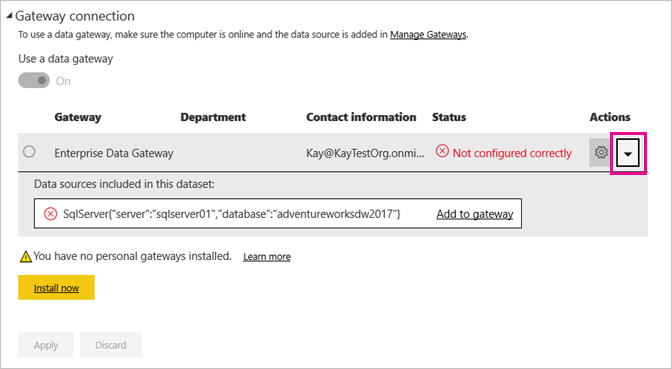
Task: Click the Contact information column header
Action: (361, 117)
